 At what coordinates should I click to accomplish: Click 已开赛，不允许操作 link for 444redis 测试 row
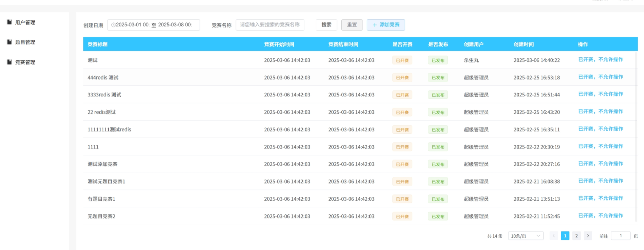(x=601, y=77)
